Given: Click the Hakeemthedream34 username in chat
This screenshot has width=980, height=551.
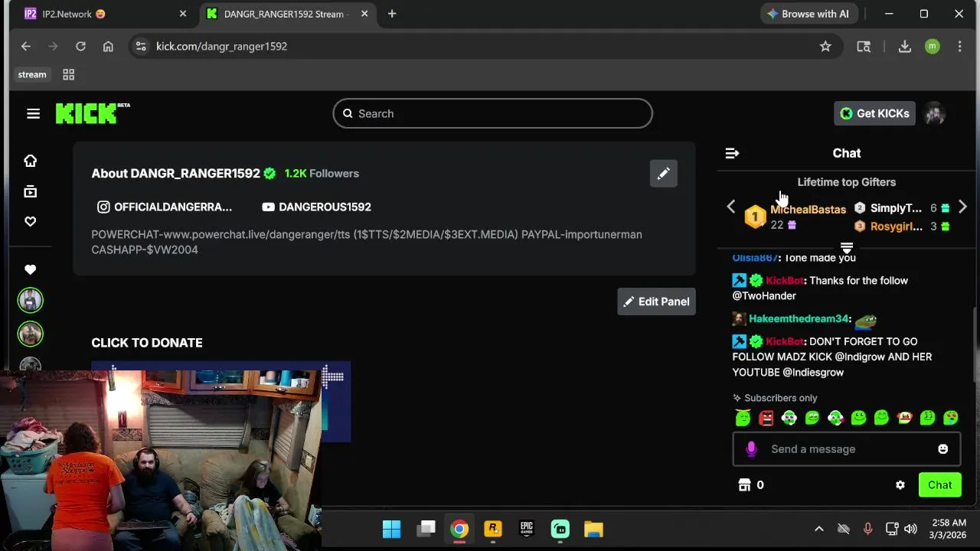Looking at the screenshot, I should pyautogui.click(x=799, y=318).
